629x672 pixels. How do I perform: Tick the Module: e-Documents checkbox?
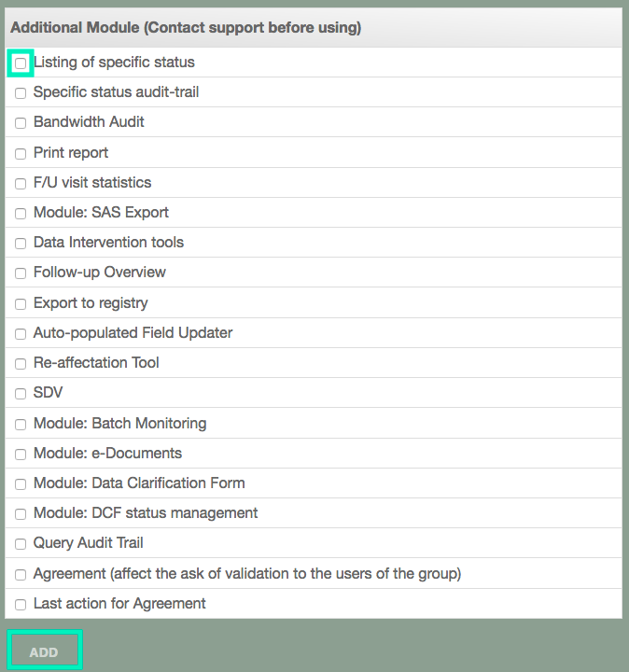tap(21, 455)
